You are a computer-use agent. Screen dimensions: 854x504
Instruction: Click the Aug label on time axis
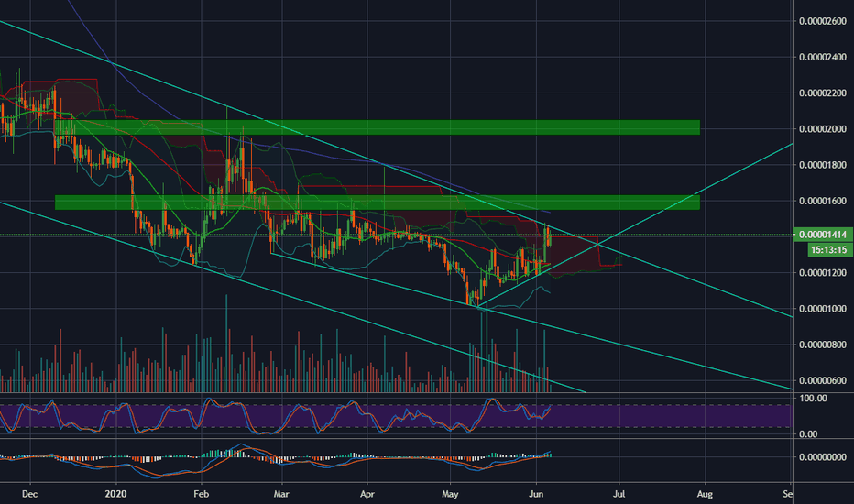705,494
